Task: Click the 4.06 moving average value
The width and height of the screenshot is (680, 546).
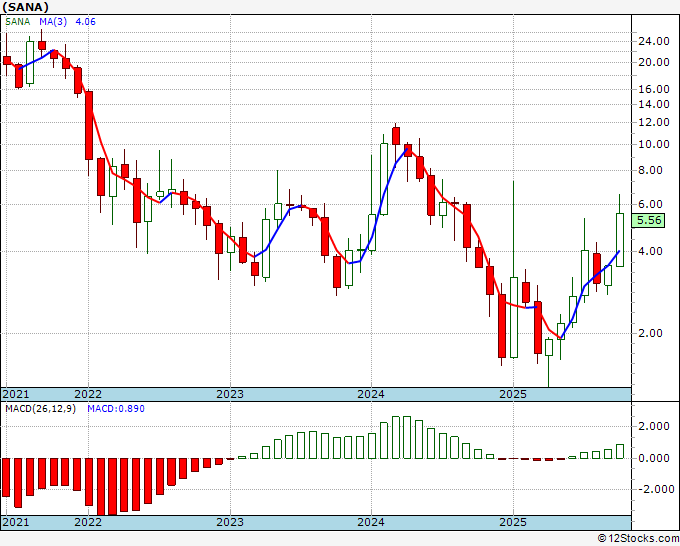Action: (x=85, y=22)
